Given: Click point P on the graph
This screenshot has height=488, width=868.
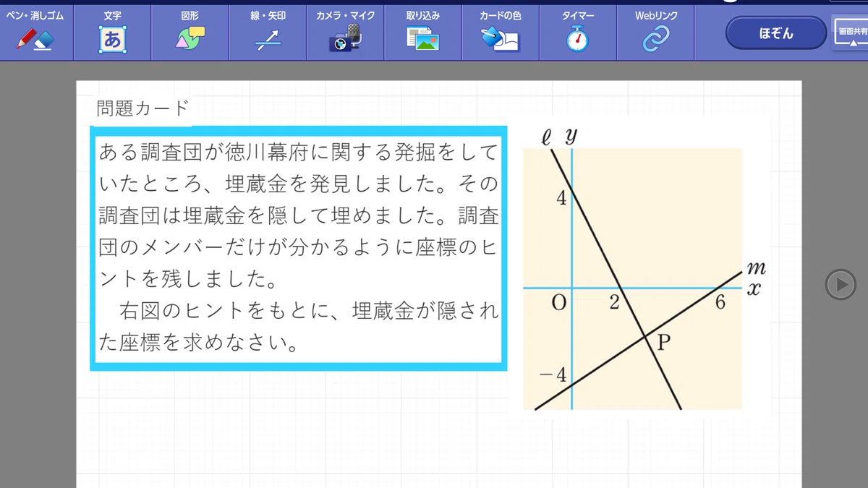Looking at the screenshot, I should 644,336.
